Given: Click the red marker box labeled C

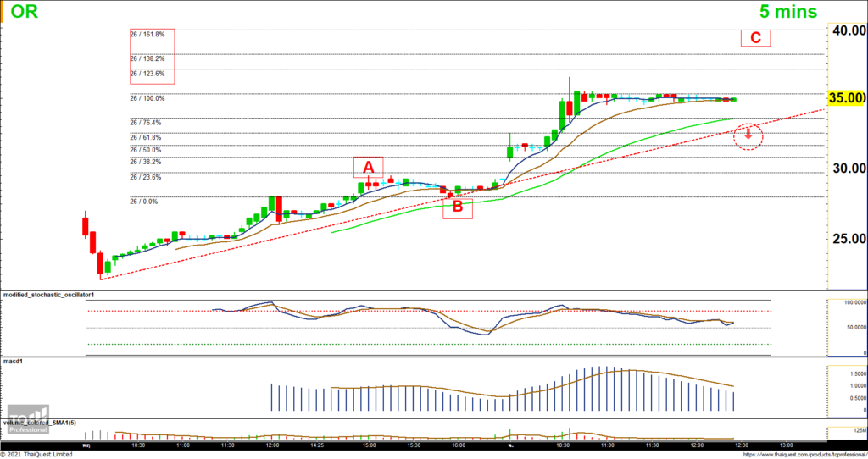Looking at the screenshot, I should [x=754, y=38].
